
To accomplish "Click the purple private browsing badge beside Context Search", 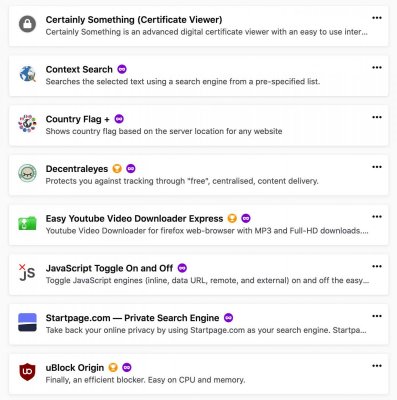I will pyautogui.click(x=122, y=69).
